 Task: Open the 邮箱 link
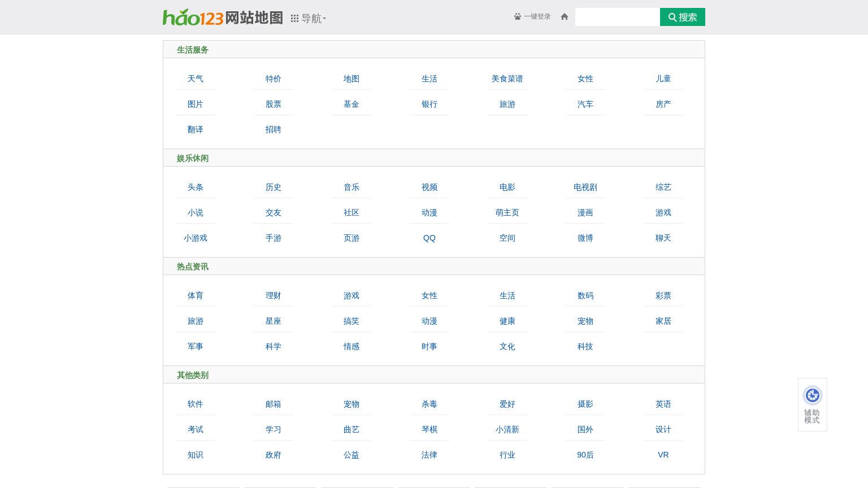pyautogui.click(x=274, y=404)
